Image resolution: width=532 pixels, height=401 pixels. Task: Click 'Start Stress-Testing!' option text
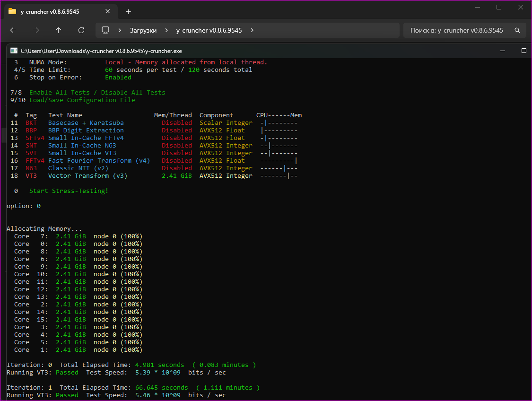tap(69, 191)
